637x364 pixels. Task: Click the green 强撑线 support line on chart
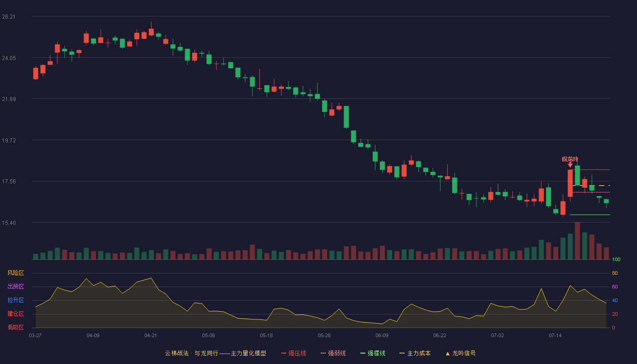click(x=590, y=215)
